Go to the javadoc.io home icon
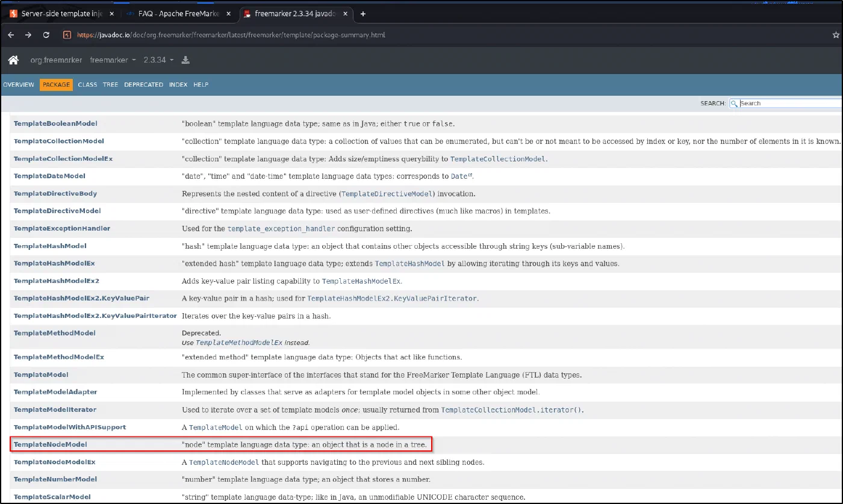This screenshot has height=504, width=843. (13, 60)
